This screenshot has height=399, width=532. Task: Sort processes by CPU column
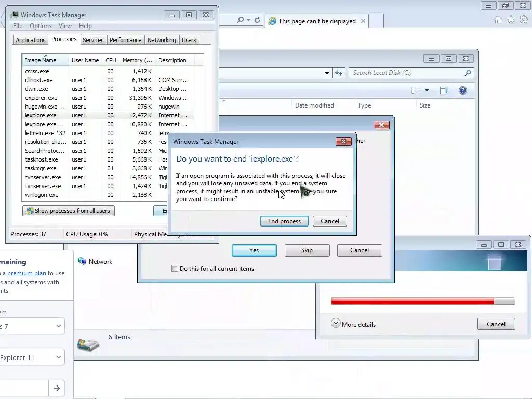click(111, 60)
